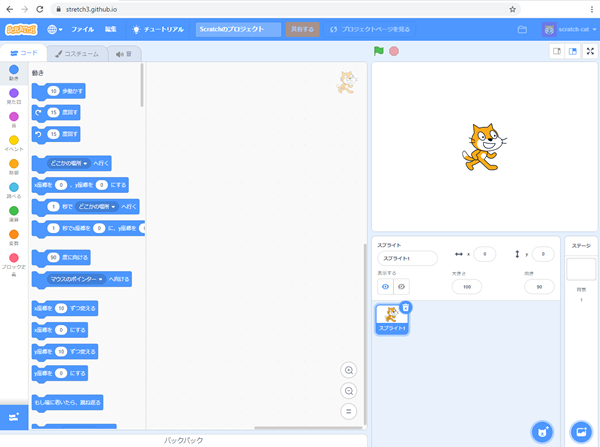Click the browser reload button
Screen dimensions: 600x447
(x=40, y=9)
